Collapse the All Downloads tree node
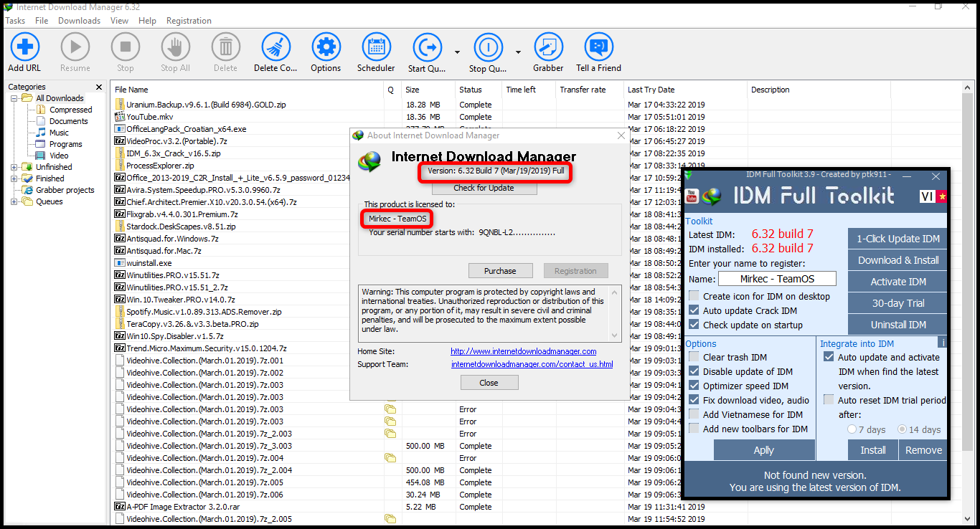Screen dimensions: 980x529 (14, 98)
